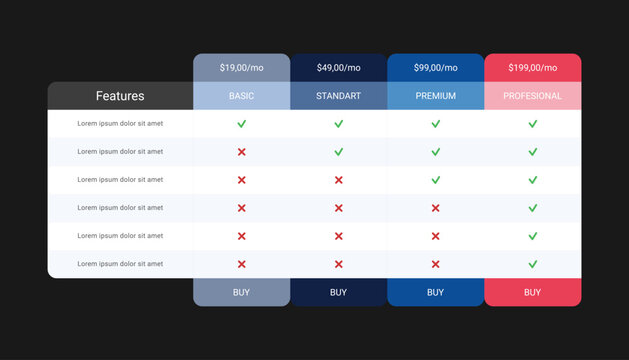Click the BASIC checkmark in the first feature row

[241, 124]
